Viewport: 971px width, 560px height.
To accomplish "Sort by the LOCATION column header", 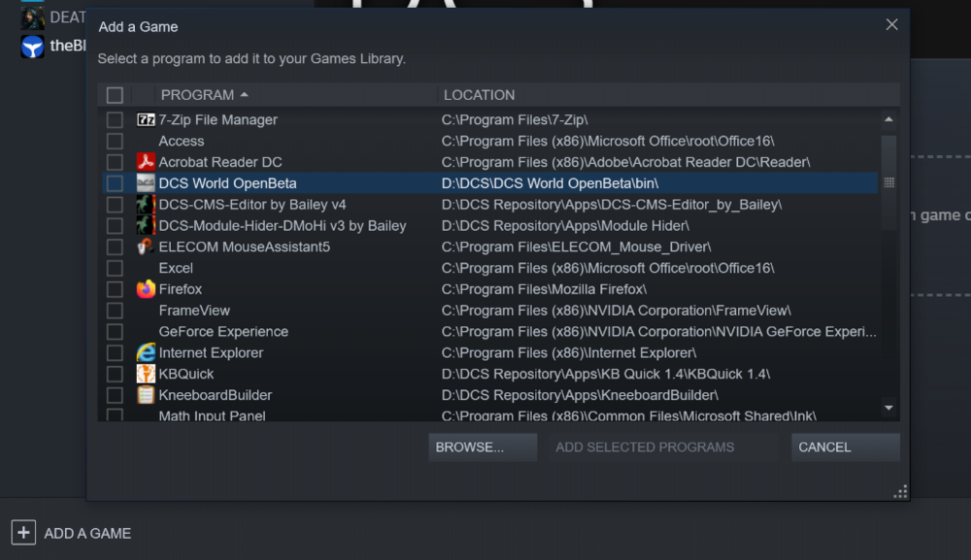I will 479,95.
